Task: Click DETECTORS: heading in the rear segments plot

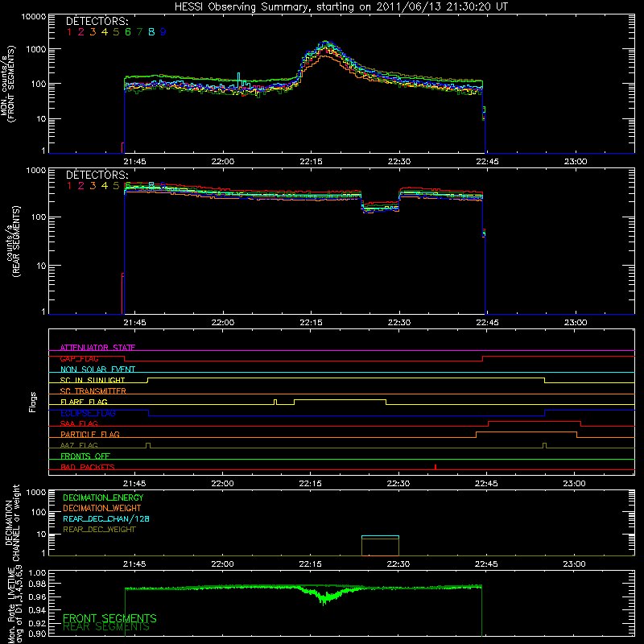Action: [97, 175]
